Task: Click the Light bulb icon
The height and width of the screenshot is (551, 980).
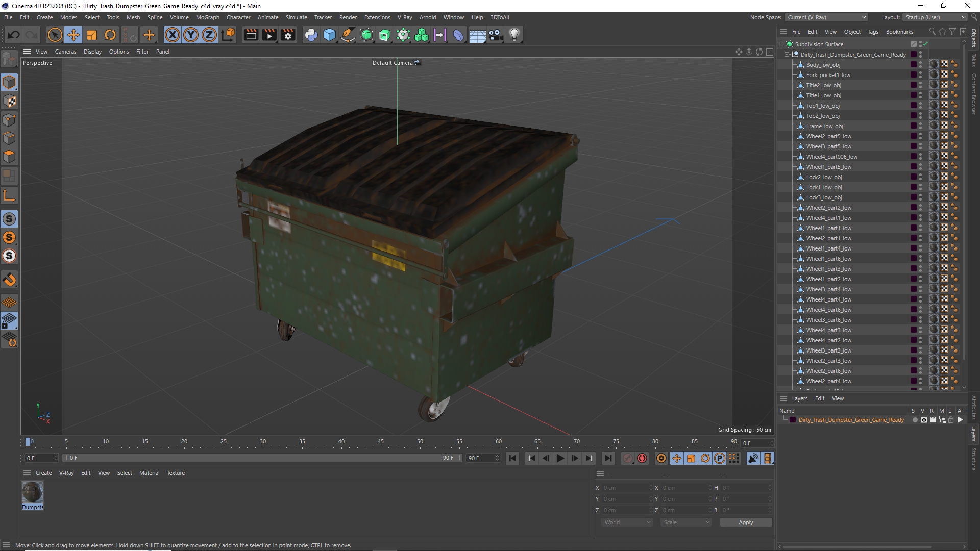Action: (514, 35)
